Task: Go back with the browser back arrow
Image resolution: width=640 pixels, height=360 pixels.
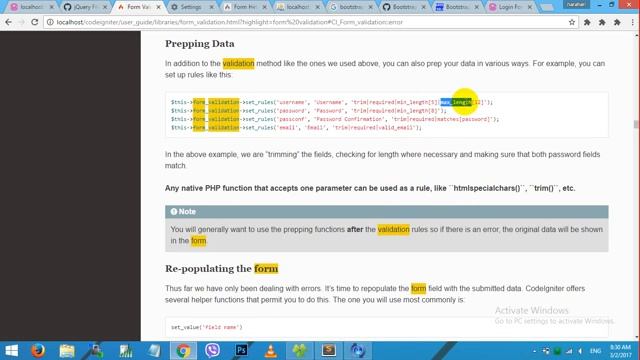Action: [x=8, y=22]
